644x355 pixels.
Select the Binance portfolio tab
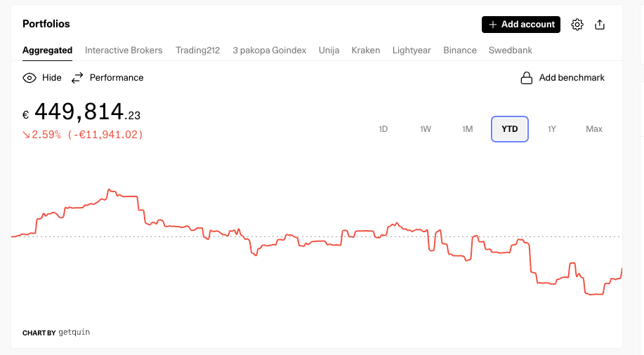460,51
